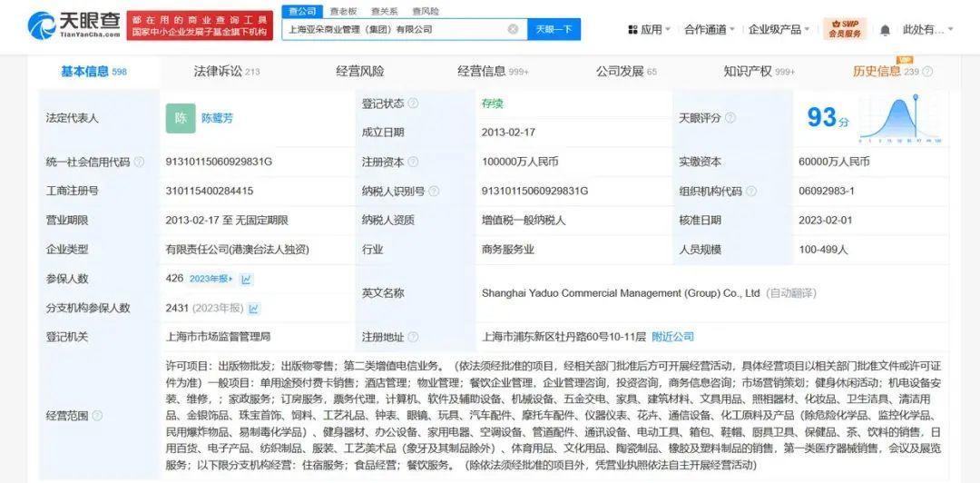Switch to 基本信息 tab
This screenshot has width=980, height=483.
tap(93, 72)
